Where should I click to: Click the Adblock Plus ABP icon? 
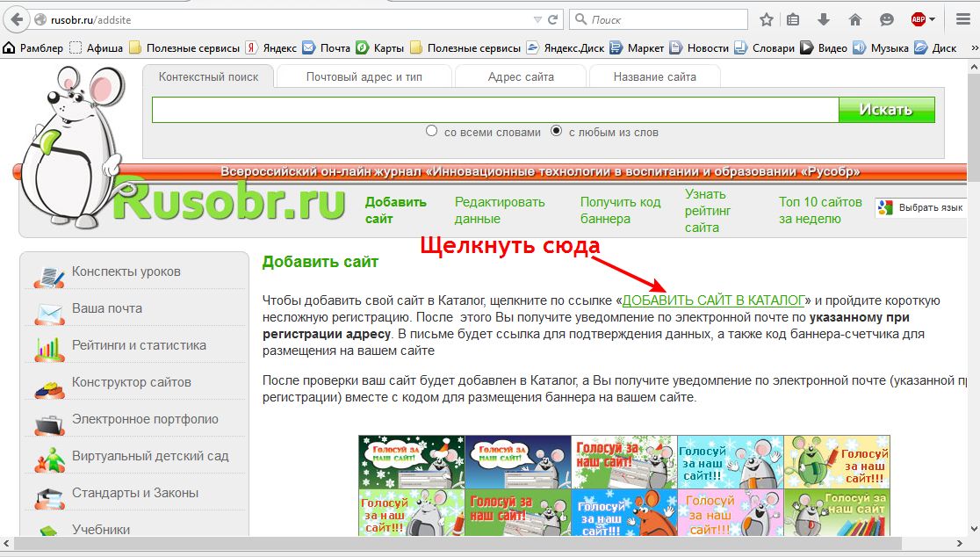coord(918,19)
